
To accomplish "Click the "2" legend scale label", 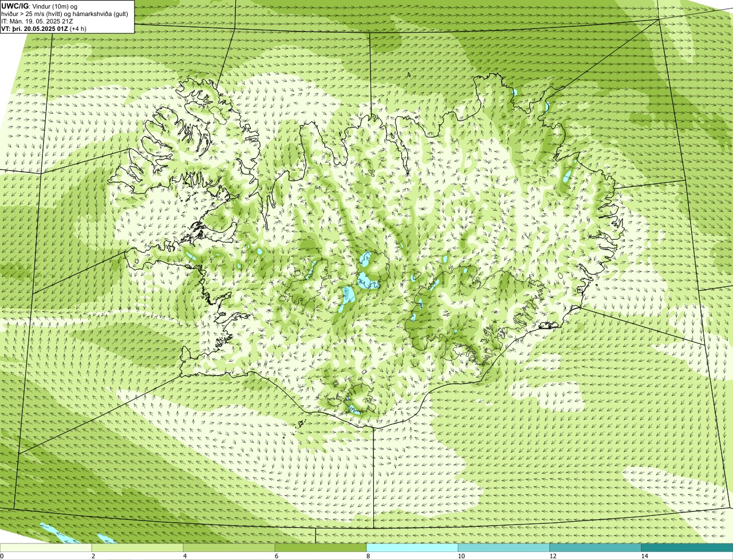I will 93,556.
